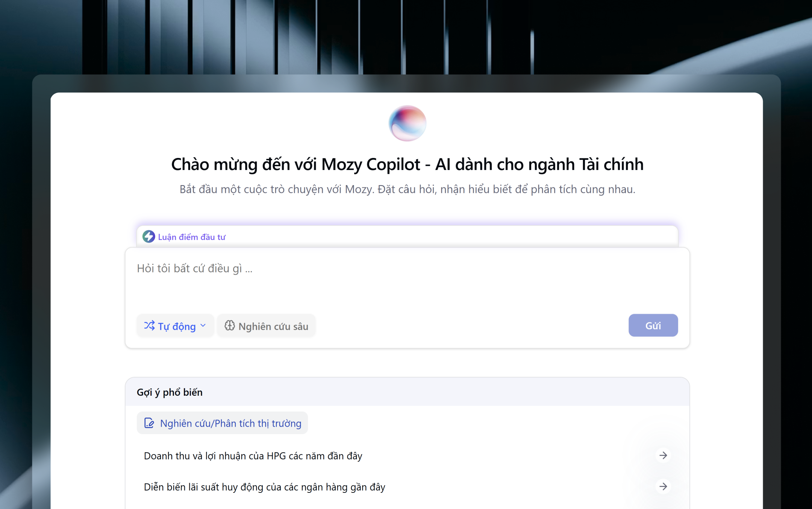This screenshot has width=812, height=509.
Task: Click the arrow icon for lãi suất huy động suggestion
Action: point(663,487)
